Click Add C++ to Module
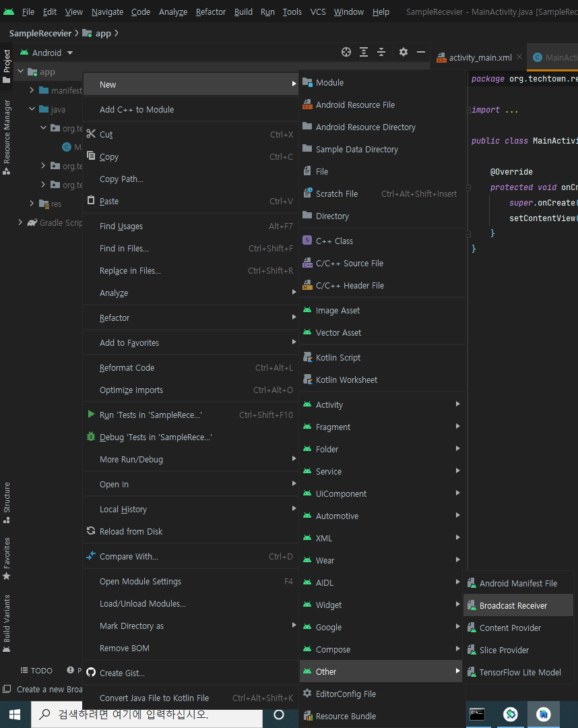Viewport: 578px width, 728px height. click(191, 110)
